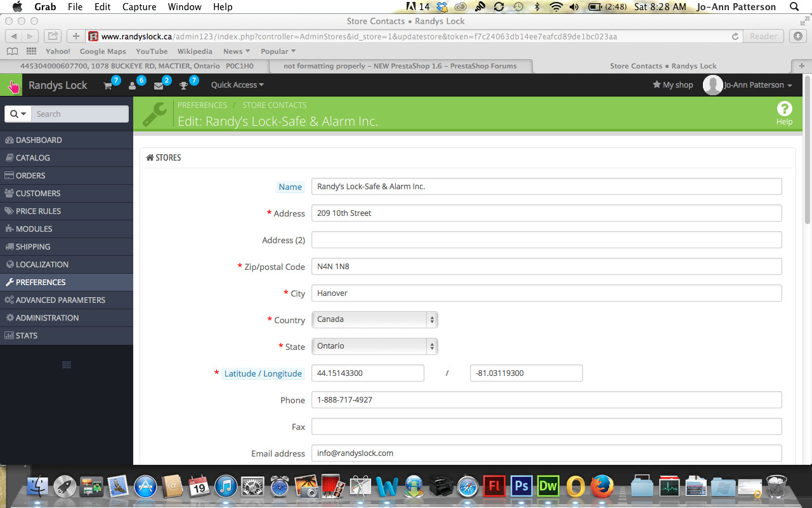Open the State dropdown showing Ontario
This screenshot has height=508, width=812.
click(x=374, y=346)
